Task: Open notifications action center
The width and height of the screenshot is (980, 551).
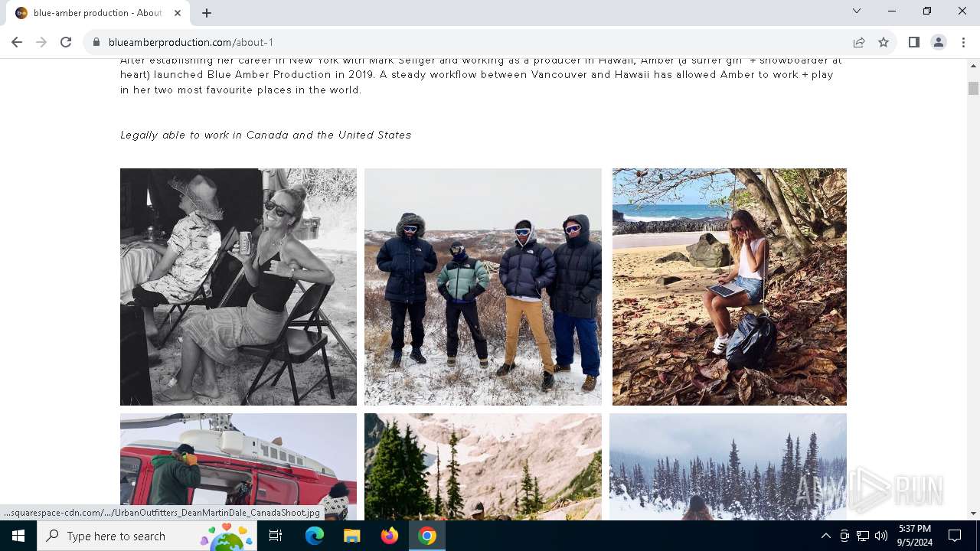Action: point(955,536)
